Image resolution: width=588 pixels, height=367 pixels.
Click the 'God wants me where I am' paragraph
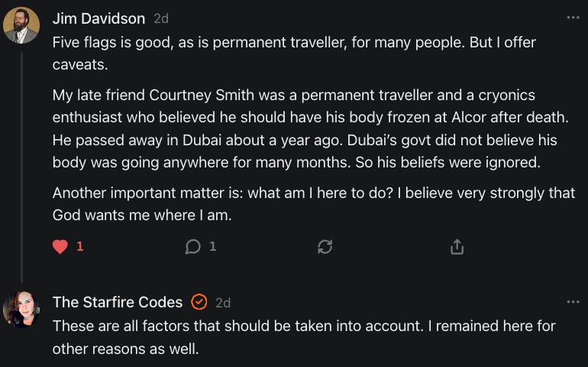tap(314, 203)
